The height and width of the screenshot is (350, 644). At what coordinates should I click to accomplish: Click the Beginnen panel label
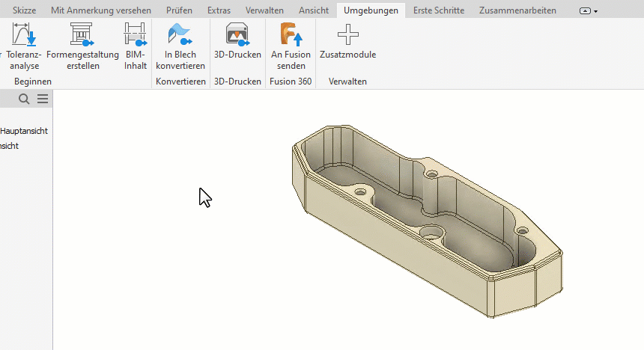[x=33, y=82]
